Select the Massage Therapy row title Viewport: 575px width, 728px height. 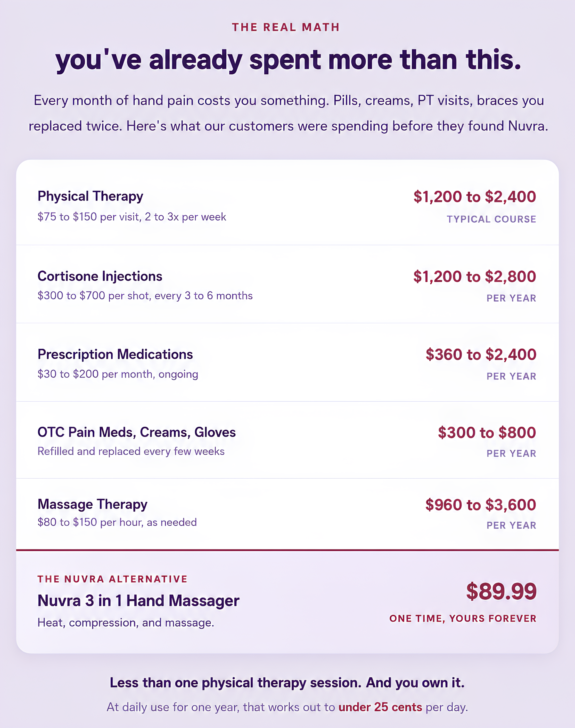(x=93, y=504)
